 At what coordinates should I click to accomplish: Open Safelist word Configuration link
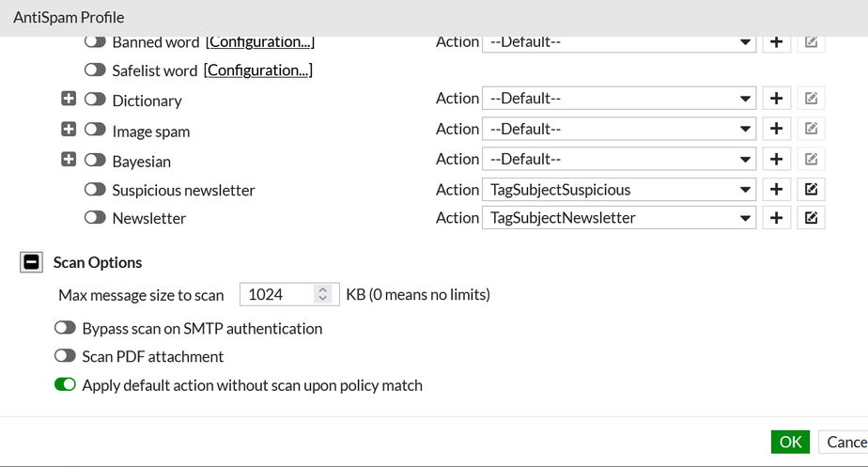point(258,70)
